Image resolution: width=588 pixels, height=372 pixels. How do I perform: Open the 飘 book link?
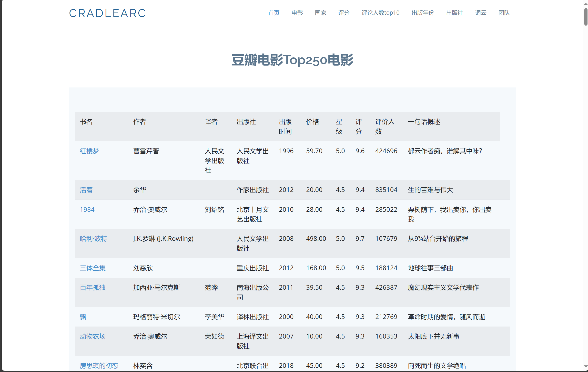(83, 317)
